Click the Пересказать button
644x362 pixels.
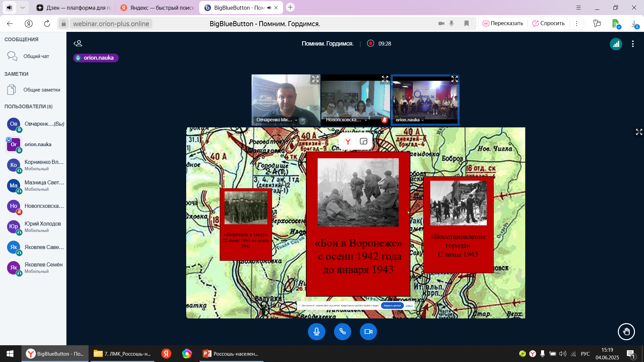[502, 23]
